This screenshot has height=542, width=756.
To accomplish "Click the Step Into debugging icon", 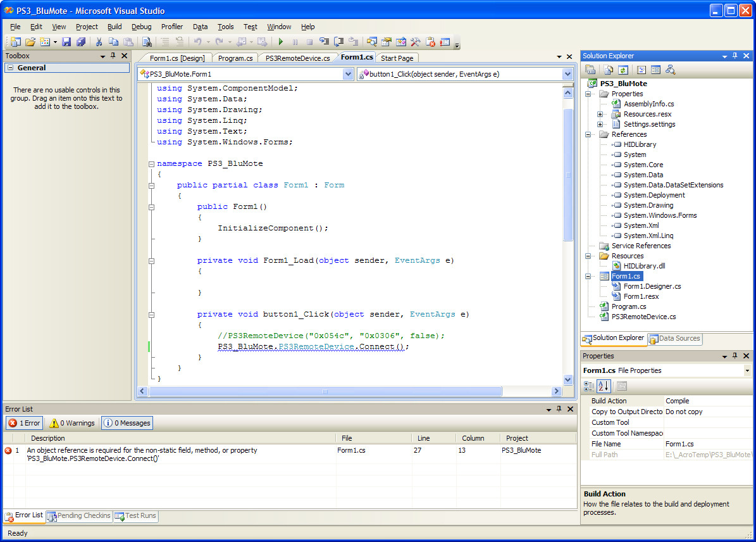I will (x=324, y=42).
